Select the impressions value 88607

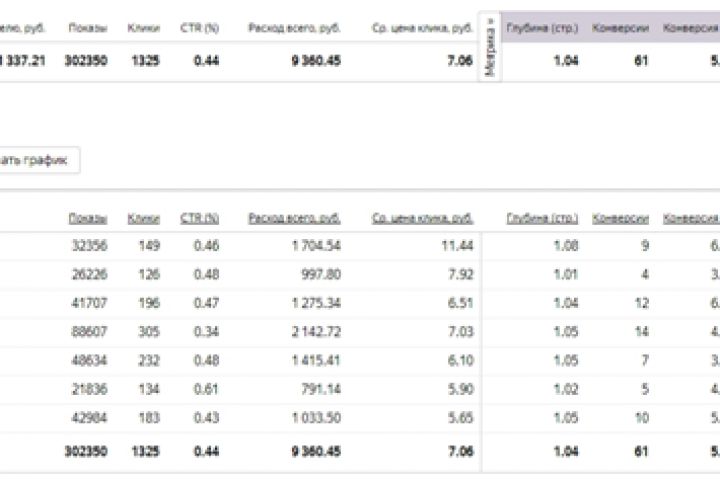pos(90,332)
